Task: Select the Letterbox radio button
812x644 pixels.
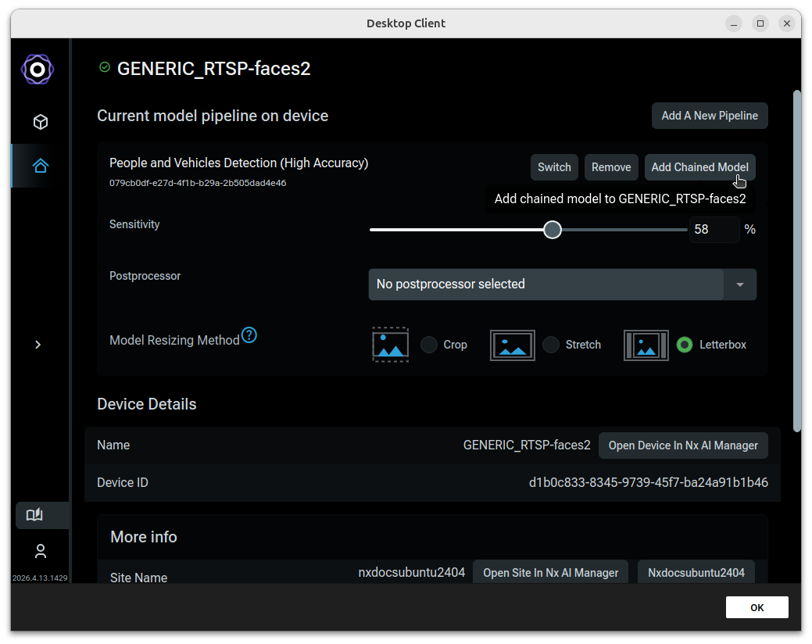Action: point(685,345)
